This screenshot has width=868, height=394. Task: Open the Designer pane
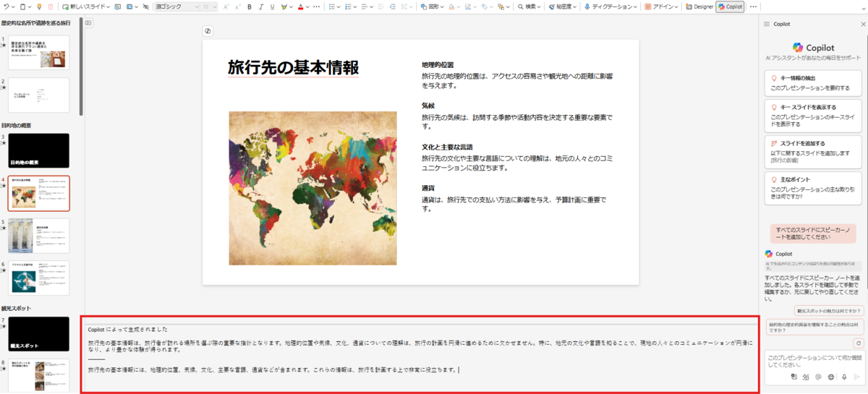click(x=699, y=7)
